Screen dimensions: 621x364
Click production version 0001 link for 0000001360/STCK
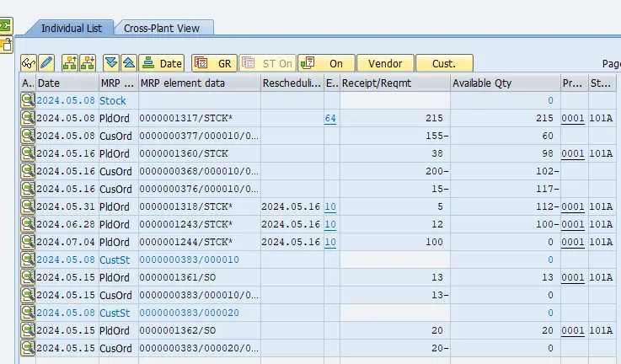click(573, 154)
